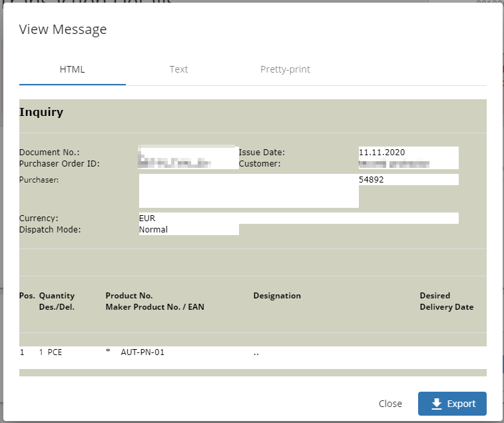Click the blurred Document No. value
Image resolution: width=504 pixels, height=423 pixels.
(188, 151)
